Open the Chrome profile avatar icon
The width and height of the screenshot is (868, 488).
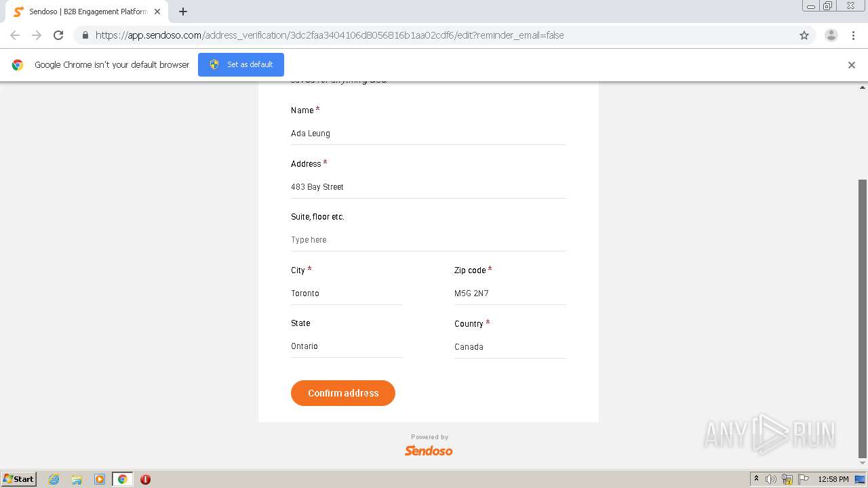pos(831,35)
